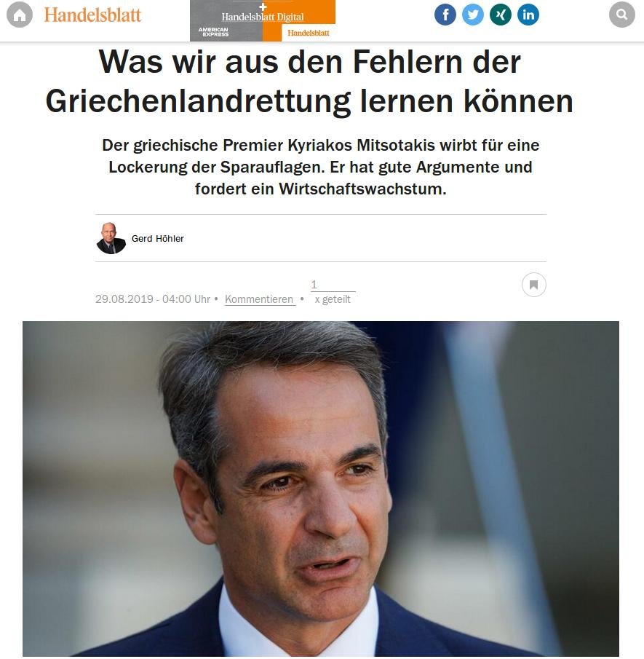The height and width of the screenshot is (659, 644).
Task: Share article on Twitter
Action: pyautogui.click(x=472, y=15)
